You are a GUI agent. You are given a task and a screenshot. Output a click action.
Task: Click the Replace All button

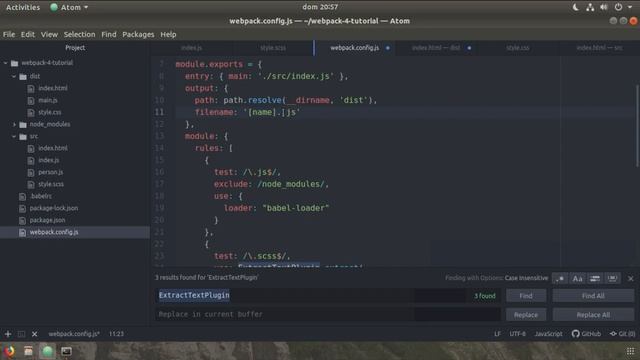[x=593, y=315]
